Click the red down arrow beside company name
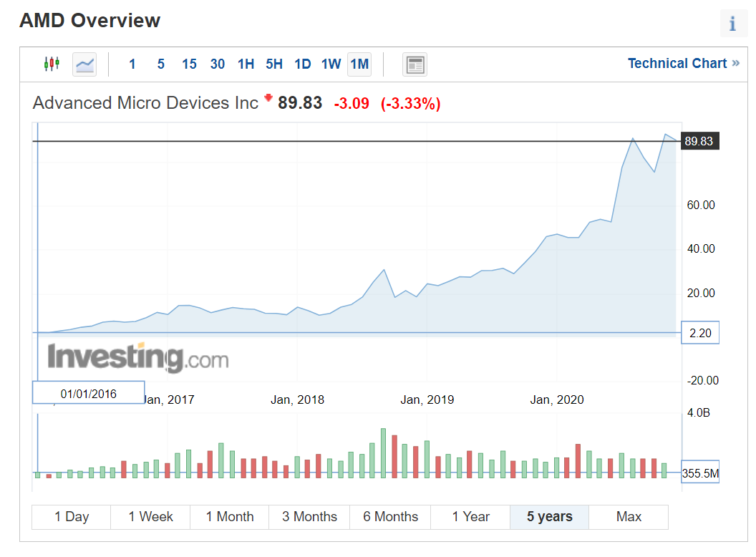This screenshot has height=557, width=756. click(268, 98)
